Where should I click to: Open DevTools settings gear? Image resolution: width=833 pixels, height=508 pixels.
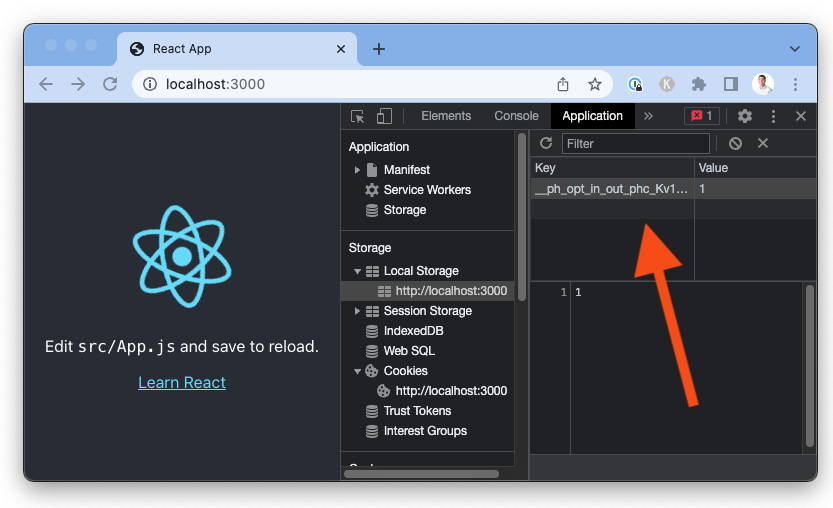(744, 116)
